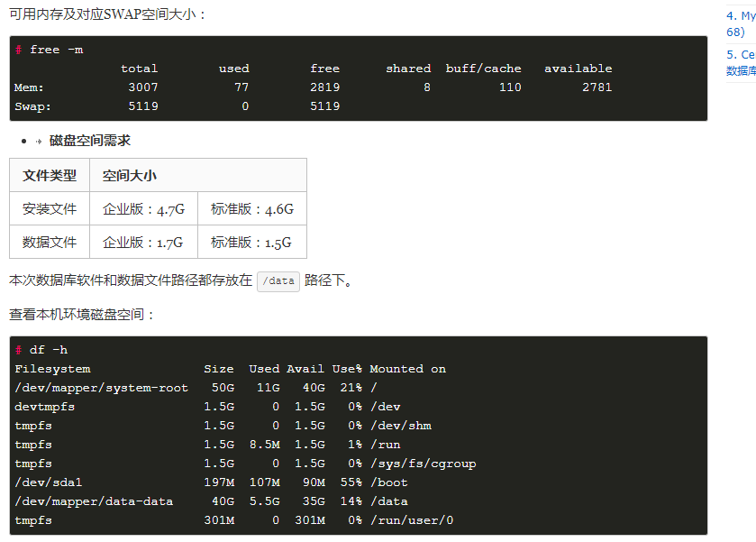The width and height of the screenshot is (756, 542).
Task: Click "/dev/mapper/data-data" filesystem entry
Action: tap(94, 501)
